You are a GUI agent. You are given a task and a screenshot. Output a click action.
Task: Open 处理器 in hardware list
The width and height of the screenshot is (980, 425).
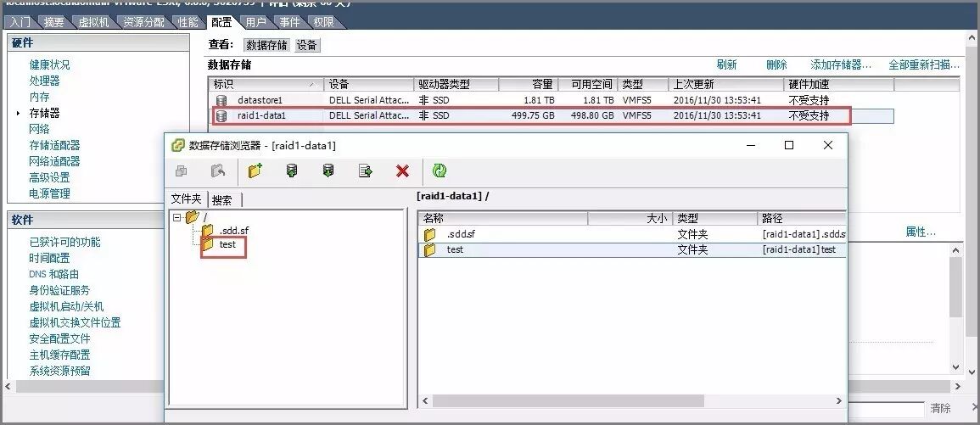pos(44,81)
